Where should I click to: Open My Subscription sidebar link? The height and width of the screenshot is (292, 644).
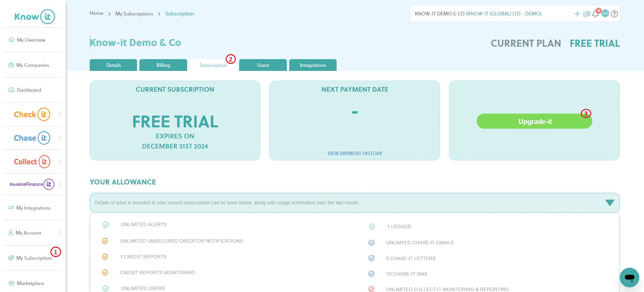tap(34, 258)
